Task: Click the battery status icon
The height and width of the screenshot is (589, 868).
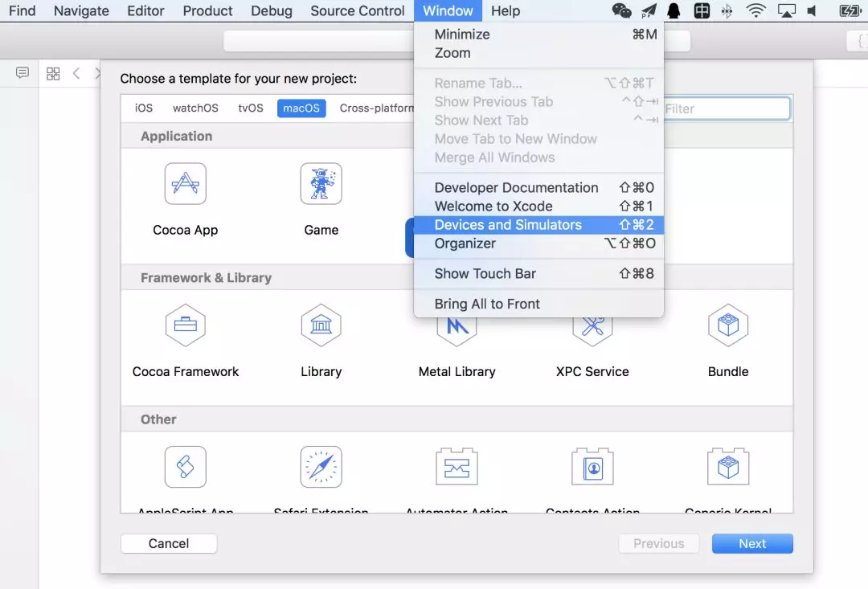Action: pyautogui.click(x=850, y=10)
